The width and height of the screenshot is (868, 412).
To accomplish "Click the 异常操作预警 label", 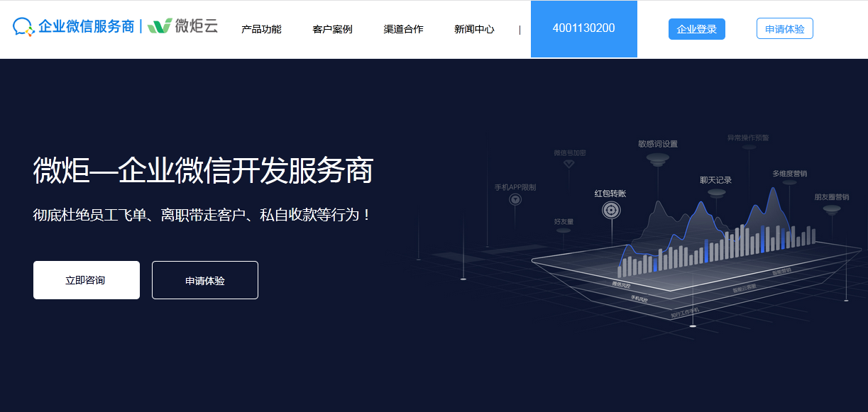I will coord(748,138).
